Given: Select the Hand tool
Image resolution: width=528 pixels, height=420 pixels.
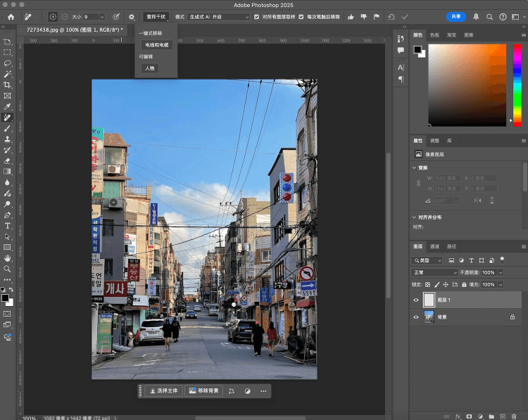Looking at the screenshot, I should tap(8, 258).
